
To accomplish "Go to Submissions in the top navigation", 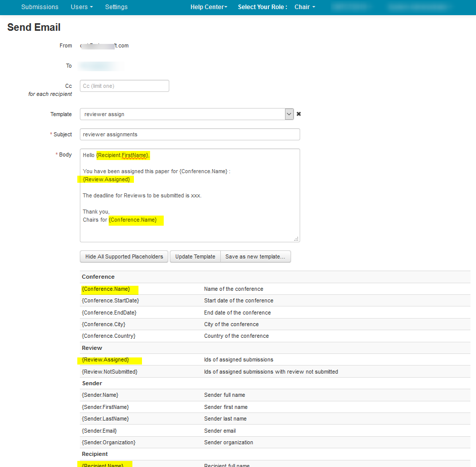I will coord(40,7).
